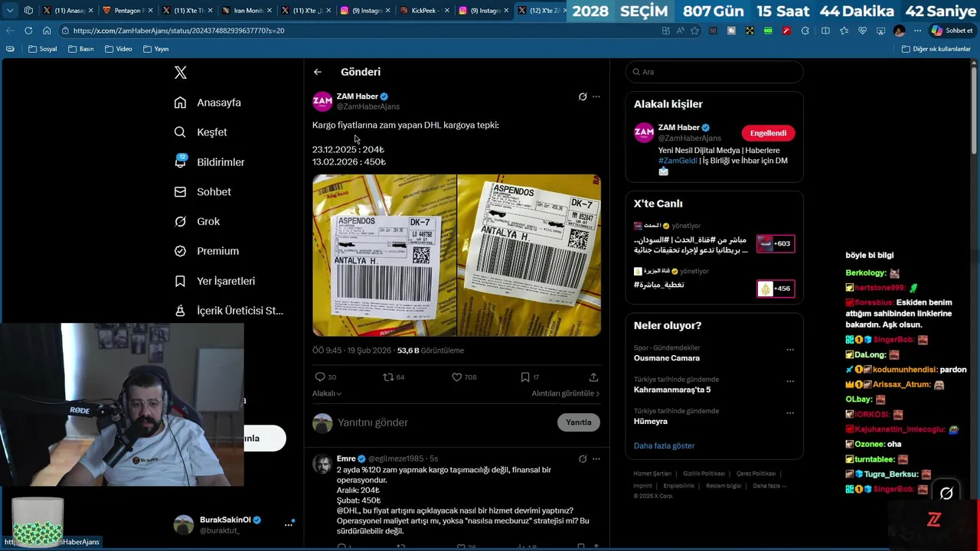Open more options for Kahramanmaraş'ta 5 trend
The width and height of the screenshot is (980, 551).
coord(790,381)
